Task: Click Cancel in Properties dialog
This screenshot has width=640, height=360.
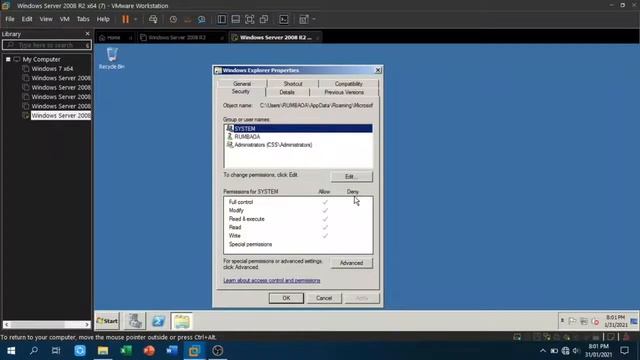Action: pyautogui.click(x=324, y=298)
